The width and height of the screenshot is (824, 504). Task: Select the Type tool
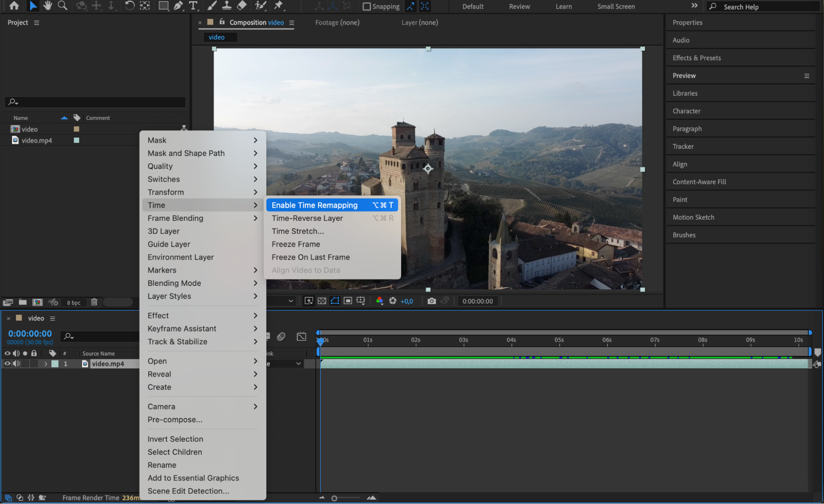[x=193, y=6]
